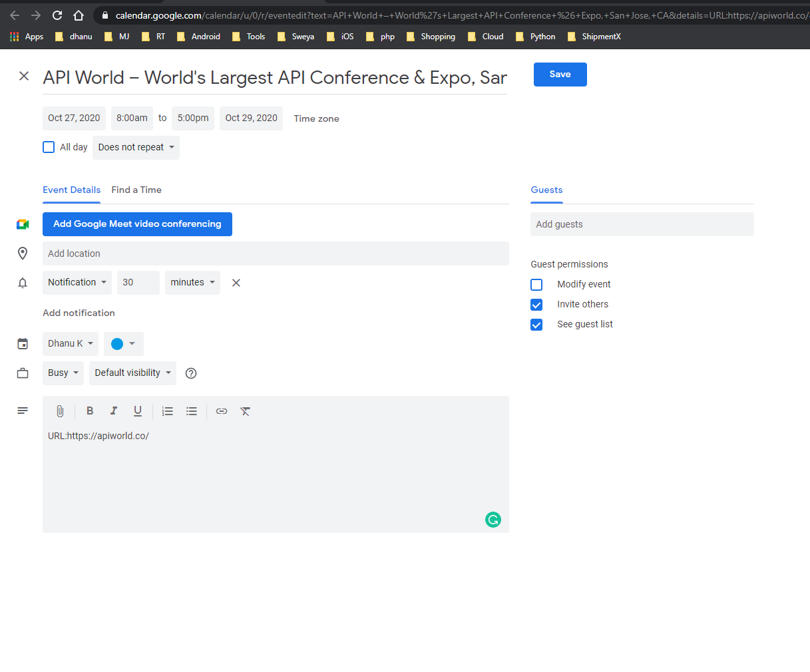Screen dimensions: 810x672
Task: Click the browser forward arrow
Action: tap(36, 15)
